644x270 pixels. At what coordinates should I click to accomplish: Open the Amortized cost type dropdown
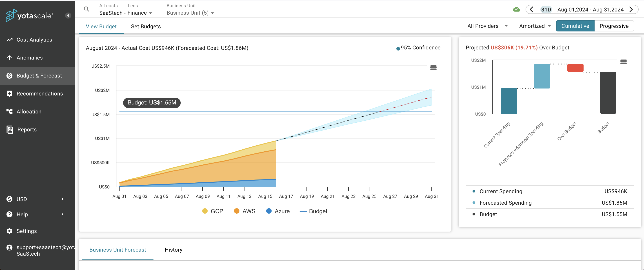[x=535, y=26]
